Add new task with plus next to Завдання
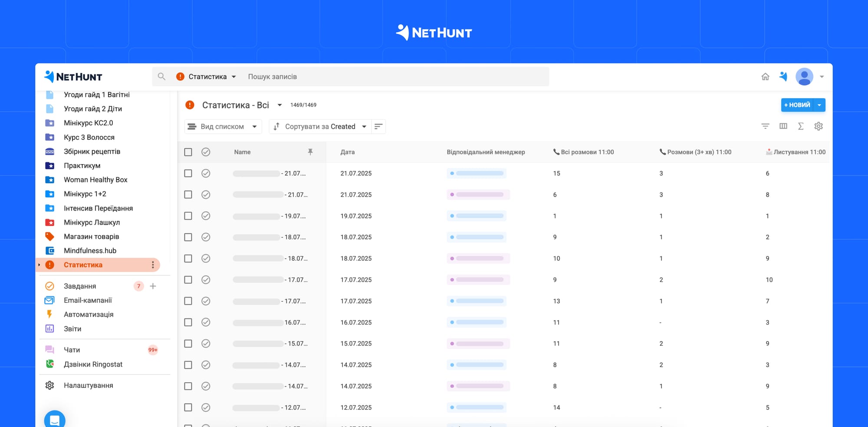 153,286
